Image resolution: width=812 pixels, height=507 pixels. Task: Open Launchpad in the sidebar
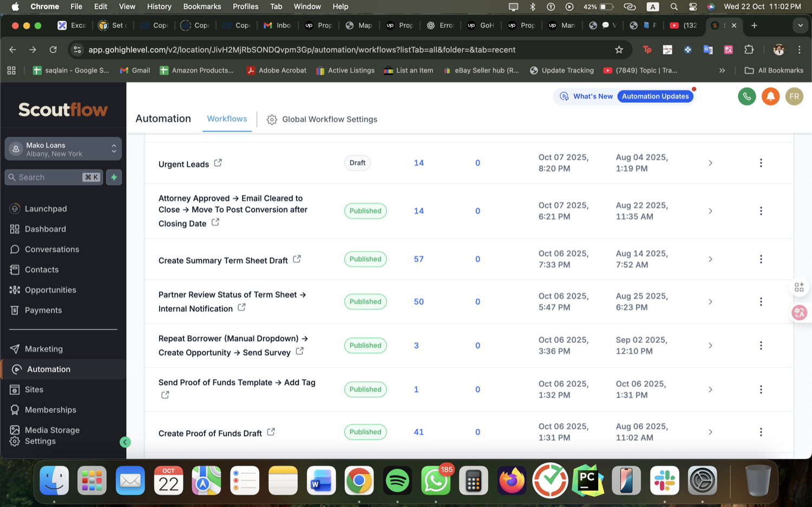38,209
